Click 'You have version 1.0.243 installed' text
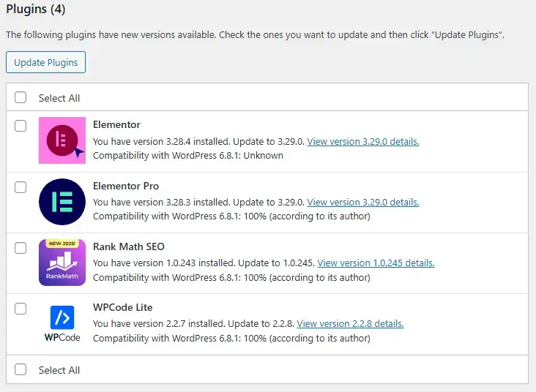The height and width of the screenshot is (392, 536). pos(164,263)
